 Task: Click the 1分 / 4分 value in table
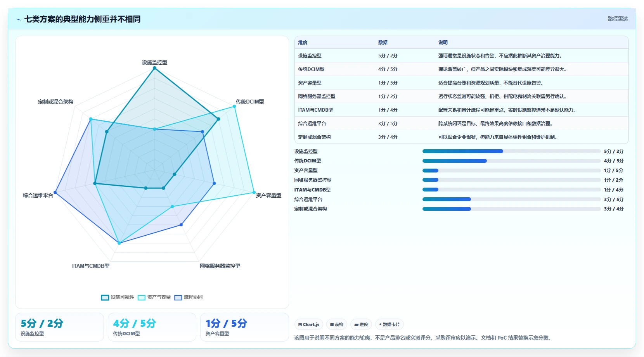(388, 110)
